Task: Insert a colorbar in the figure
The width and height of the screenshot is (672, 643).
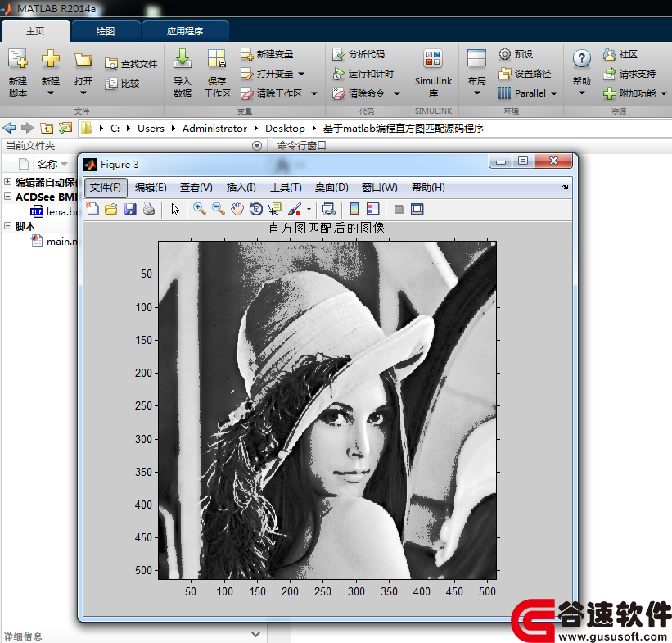Action: coord(354,210)
